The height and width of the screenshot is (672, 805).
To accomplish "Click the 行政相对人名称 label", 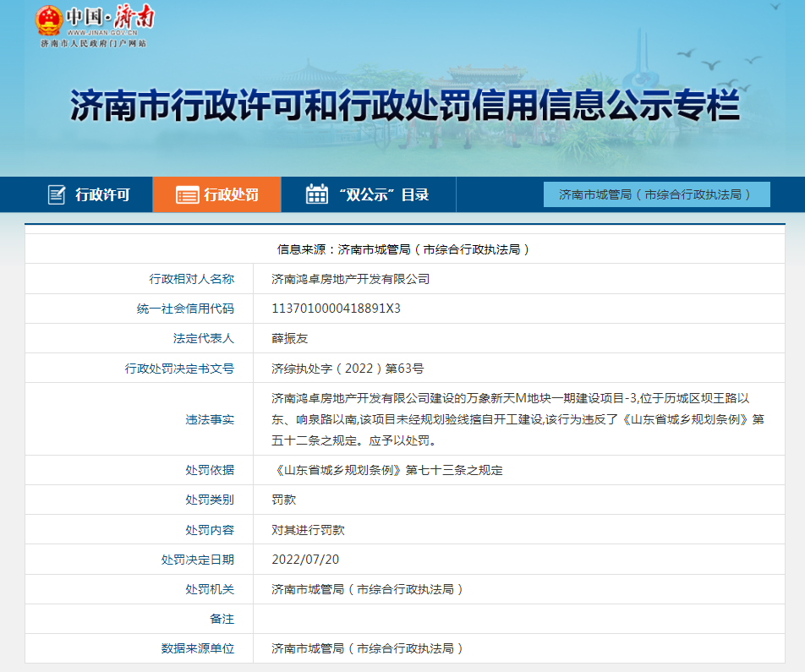I will pyautogui.click(x=191, y=279).
